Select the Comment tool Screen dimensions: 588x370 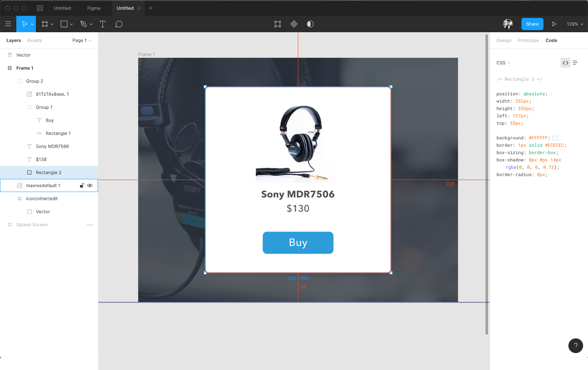119,24
